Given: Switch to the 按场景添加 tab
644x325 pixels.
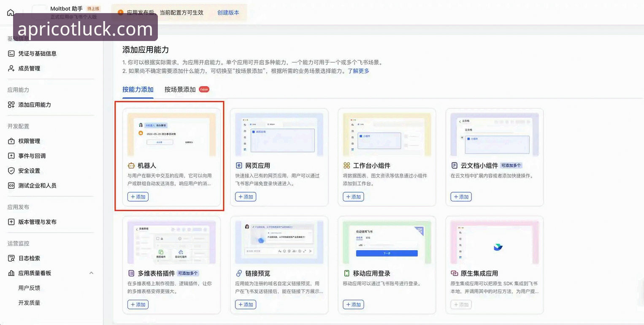Looking at the screenshot, I should pos(180,90).
